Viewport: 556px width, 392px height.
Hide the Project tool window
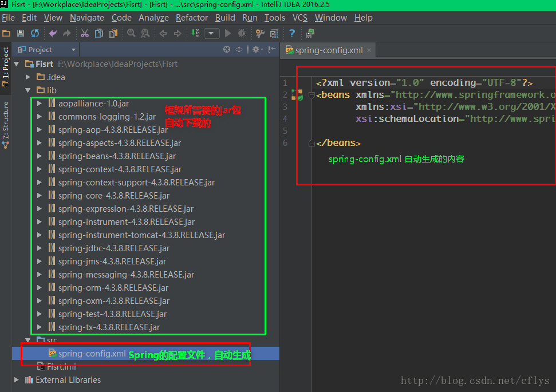pos(271,50)
